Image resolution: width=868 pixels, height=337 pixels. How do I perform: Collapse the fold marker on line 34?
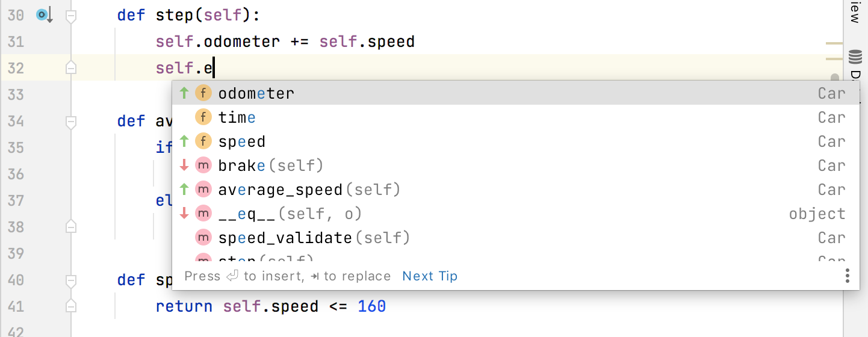[x=71, y=122]
